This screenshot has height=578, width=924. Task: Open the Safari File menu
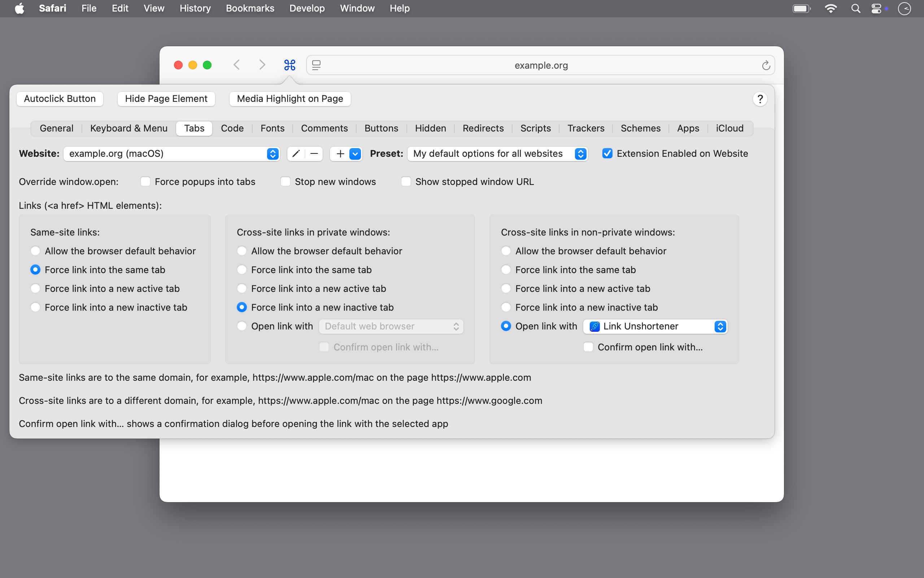coord(89,8)
